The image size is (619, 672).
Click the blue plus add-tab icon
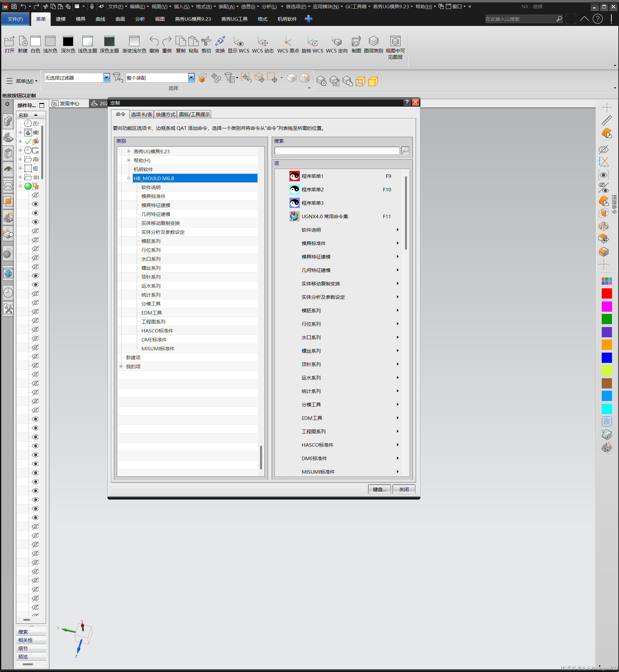pos(308,19)
